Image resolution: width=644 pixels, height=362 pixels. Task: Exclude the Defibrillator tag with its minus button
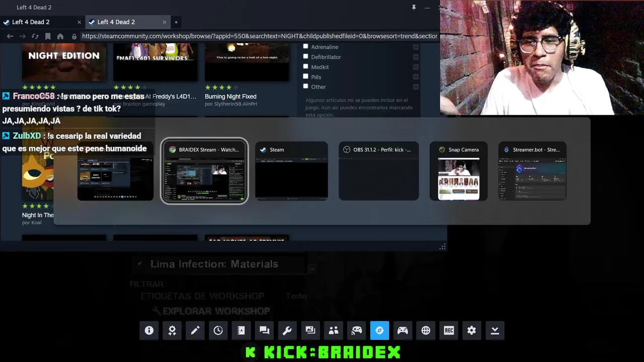[x=416, y=57]
